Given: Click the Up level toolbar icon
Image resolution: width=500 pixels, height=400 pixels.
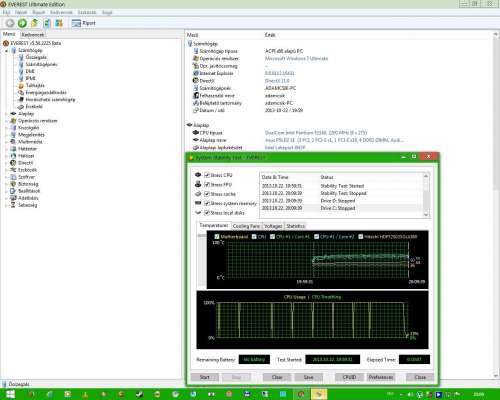Looking at the screenshot, I should [x=34, y=23].
